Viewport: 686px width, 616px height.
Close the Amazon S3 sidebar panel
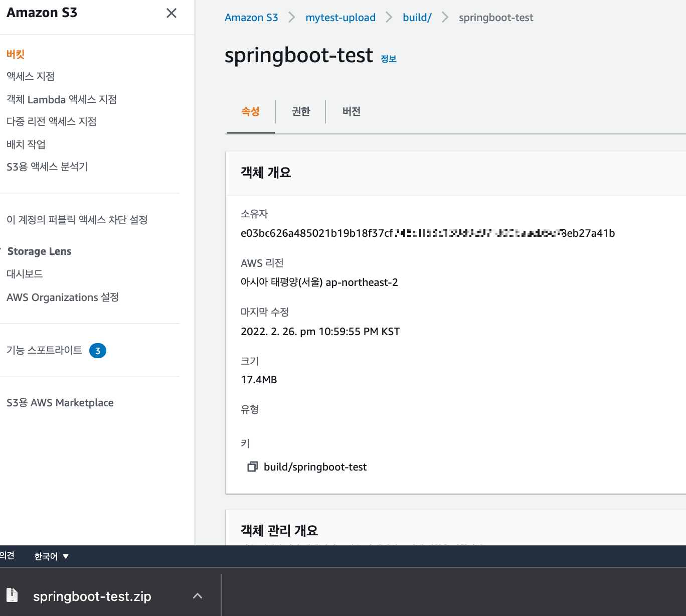[x=171, y=13]
